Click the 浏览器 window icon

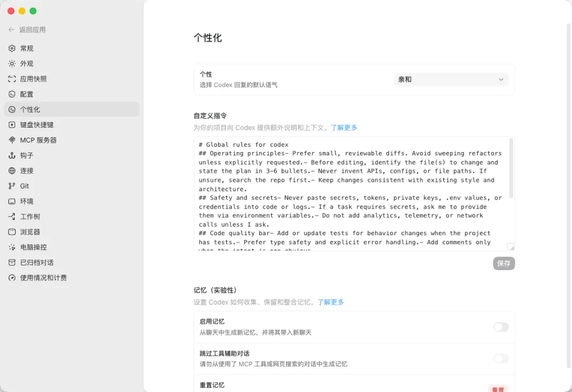tap(12, 232)
